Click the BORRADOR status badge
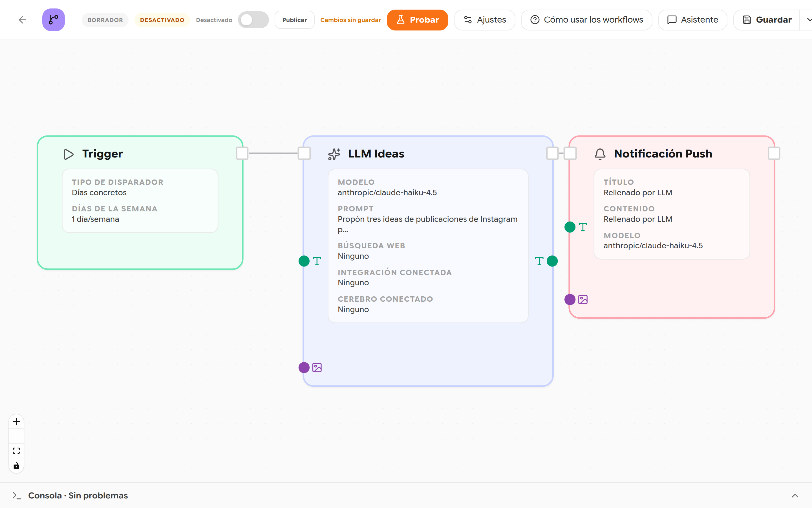Screen dimensions: 812x508 [x=105, y=20]
